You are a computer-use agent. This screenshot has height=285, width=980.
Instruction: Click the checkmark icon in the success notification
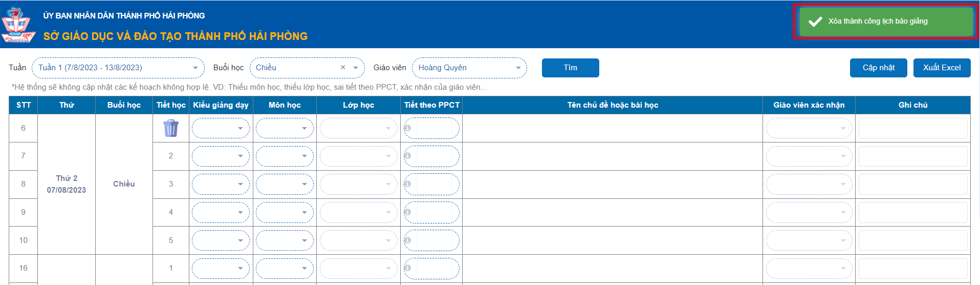tap(815, 22)
